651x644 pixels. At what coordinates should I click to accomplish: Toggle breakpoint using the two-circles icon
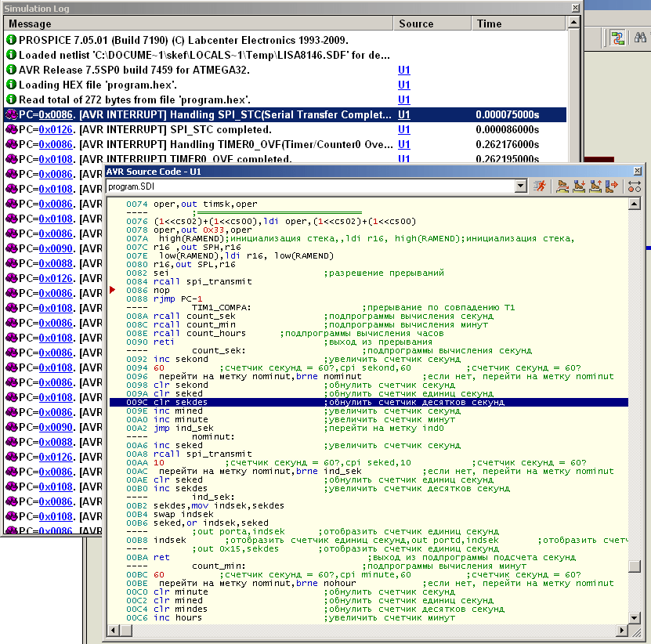(635, 186)
